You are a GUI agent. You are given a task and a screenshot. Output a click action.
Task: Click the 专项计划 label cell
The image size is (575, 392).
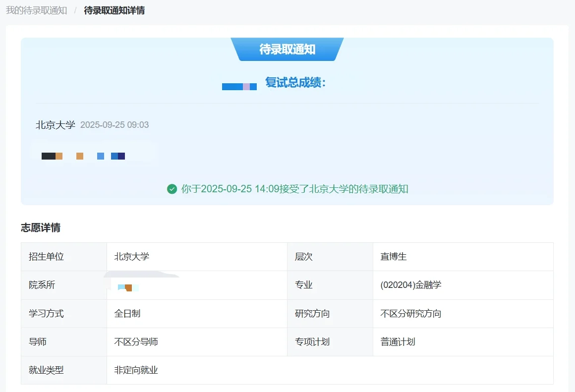[330, 342]
